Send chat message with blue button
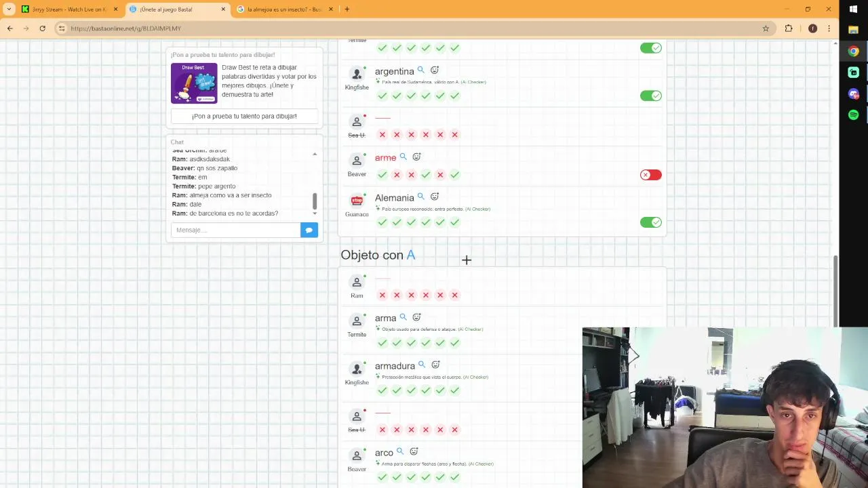Screen dimensions: 868x488 [309, 230]
